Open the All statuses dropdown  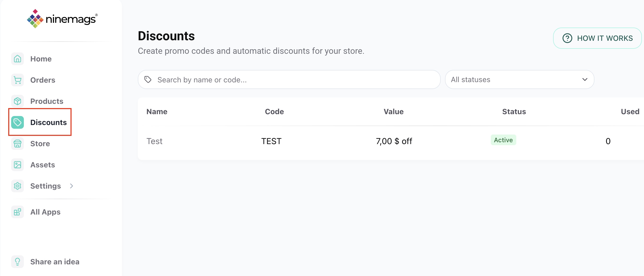[x=519, y=79]
